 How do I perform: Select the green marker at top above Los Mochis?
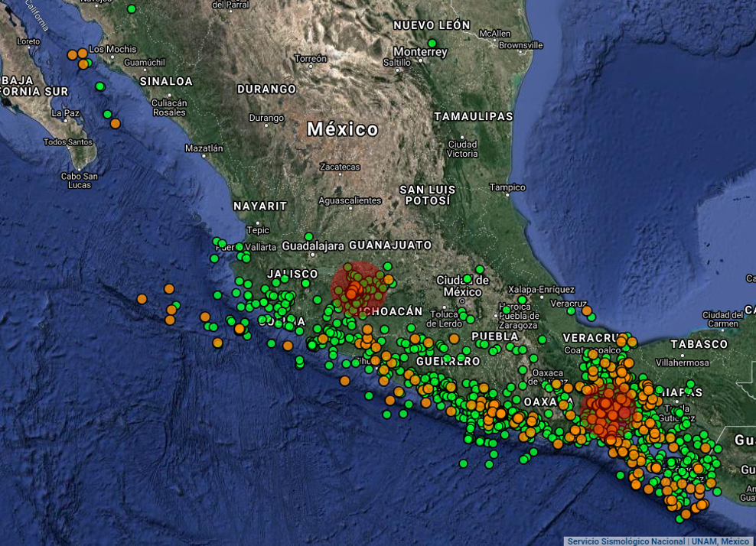click(x=132, y=9)
